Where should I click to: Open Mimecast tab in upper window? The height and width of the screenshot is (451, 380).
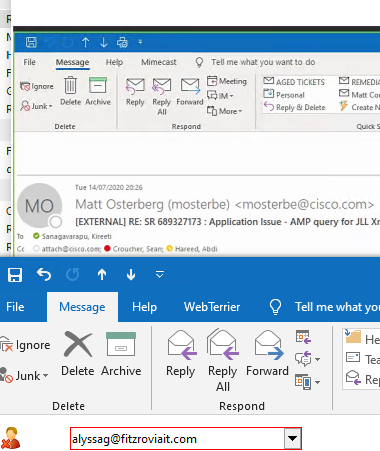click(159, 62)
